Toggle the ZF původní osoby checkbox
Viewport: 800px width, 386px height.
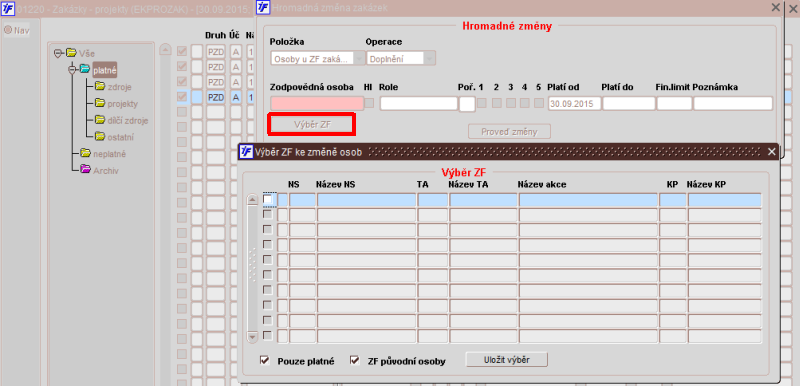click(355, 361)
